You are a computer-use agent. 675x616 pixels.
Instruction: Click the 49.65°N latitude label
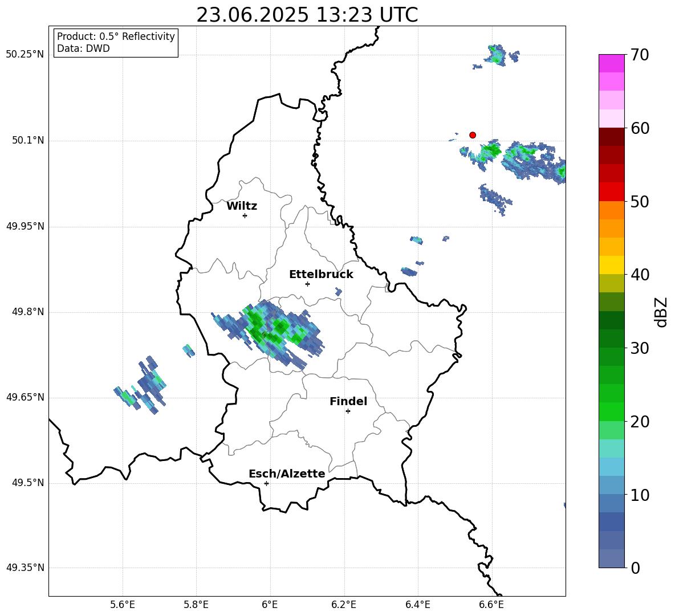pyautogui.click(x=25, y=397)
